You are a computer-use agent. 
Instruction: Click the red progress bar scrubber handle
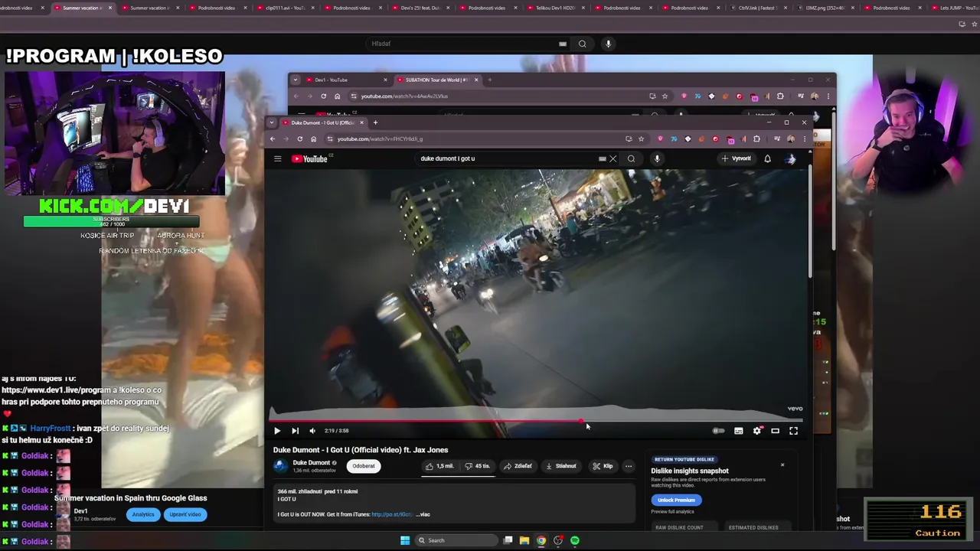coord(581,421)
